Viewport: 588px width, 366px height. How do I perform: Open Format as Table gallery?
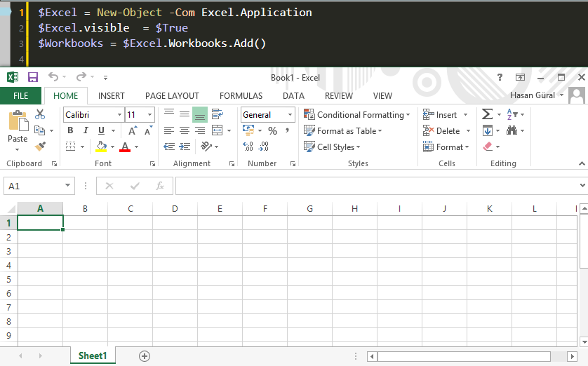[x=342, y=130]
